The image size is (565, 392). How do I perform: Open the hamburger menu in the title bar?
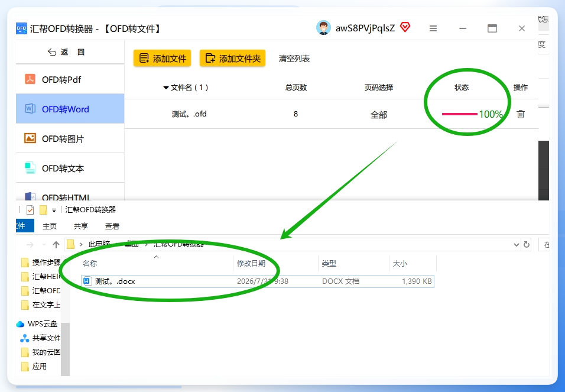tap(433, 28)
